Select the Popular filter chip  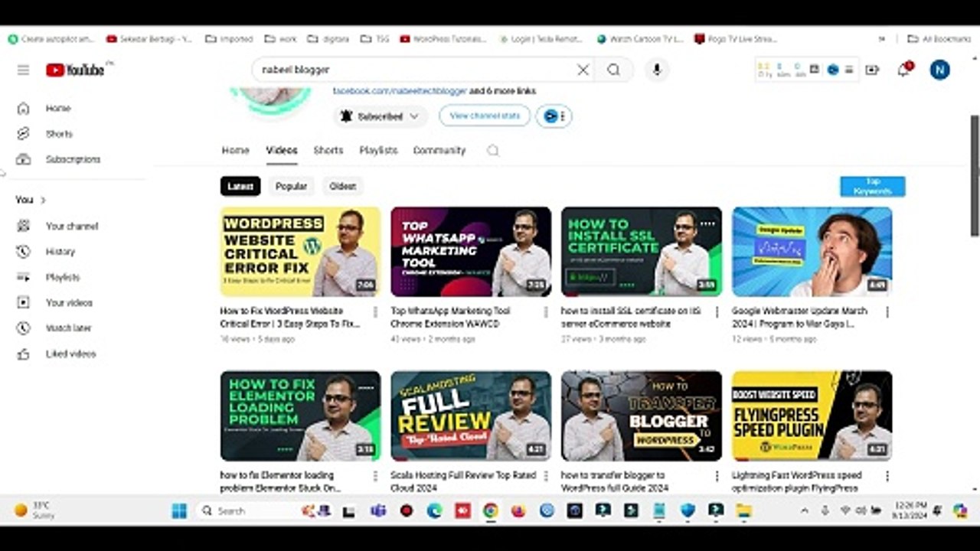pyautogui.click(x=291, y=186)
